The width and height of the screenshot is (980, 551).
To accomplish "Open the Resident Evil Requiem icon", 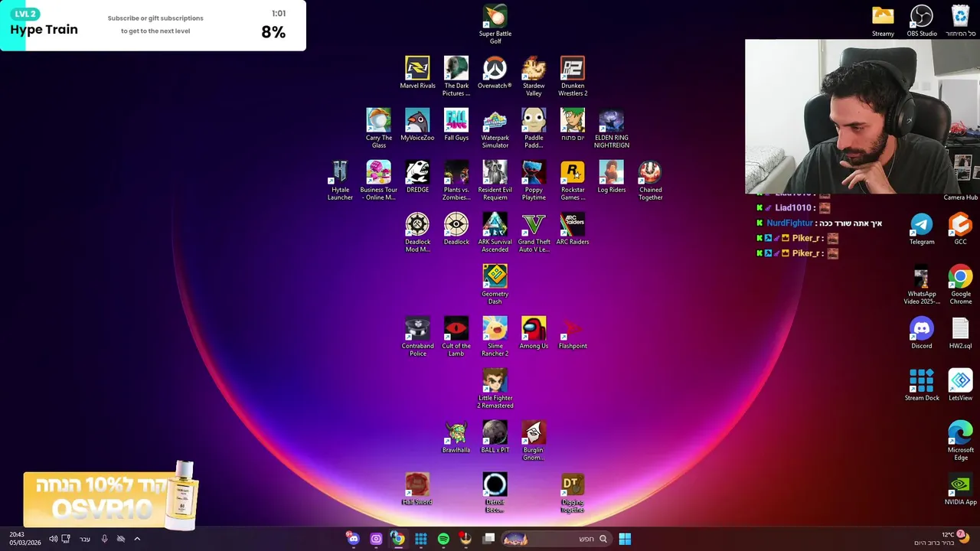I will click(x=495, y=181).
